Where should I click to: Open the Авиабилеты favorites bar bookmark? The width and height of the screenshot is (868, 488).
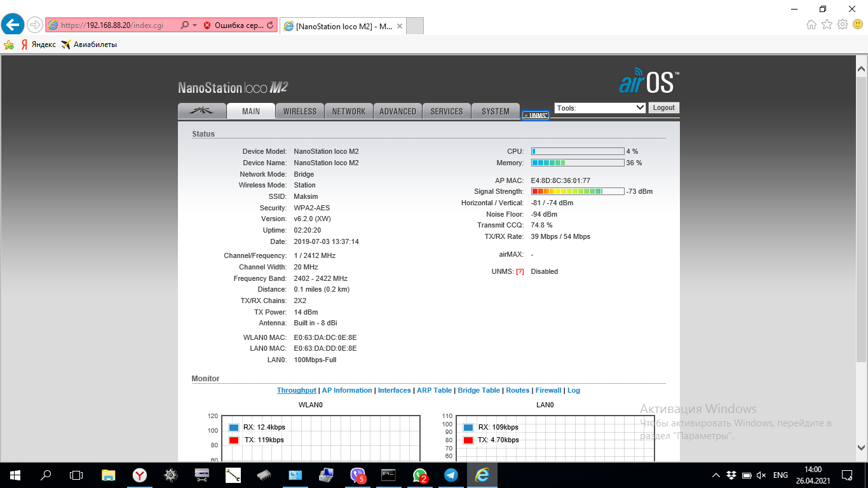coord(89,44)
